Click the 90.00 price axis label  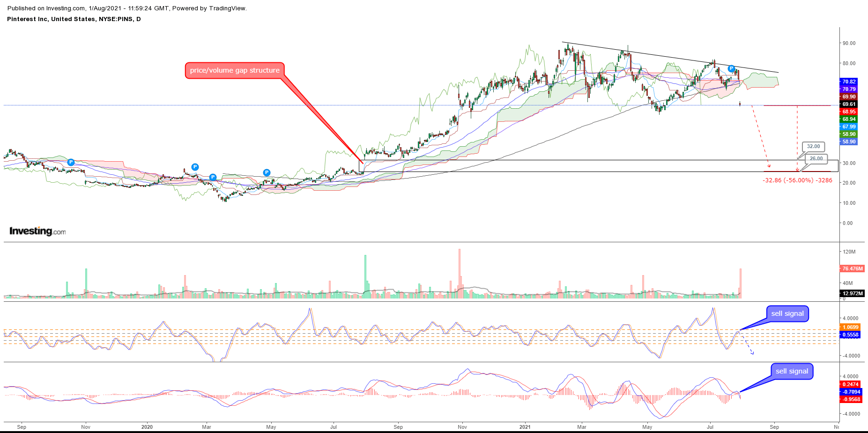click(x=849, y=43)
